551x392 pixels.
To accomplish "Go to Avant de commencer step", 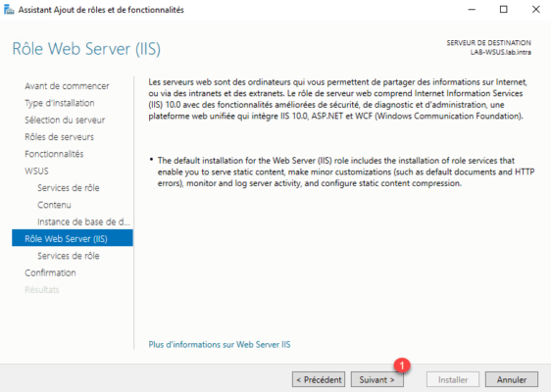I will (x=67, y=86).
